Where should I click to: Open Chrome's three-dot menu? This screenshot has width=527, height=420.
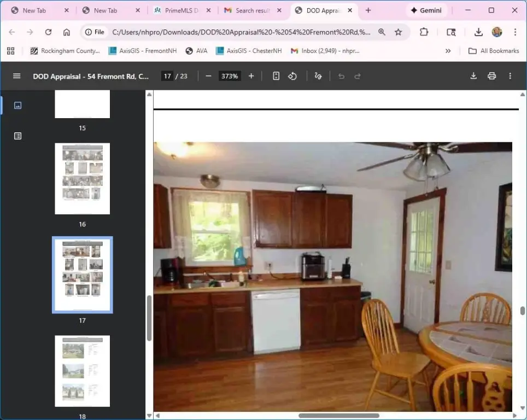tap(515, 32)
